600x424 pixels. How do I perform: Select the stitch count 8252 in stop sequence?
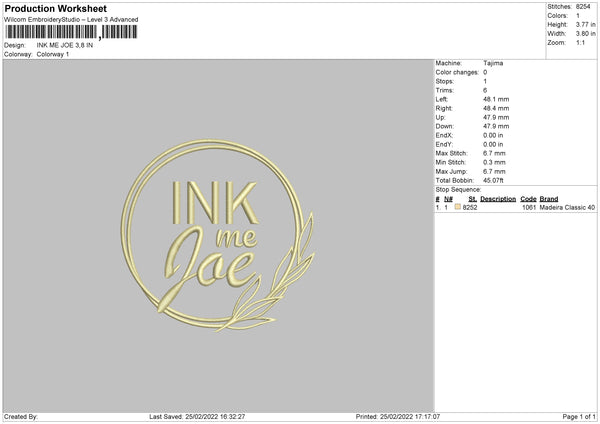click(470, 207)
